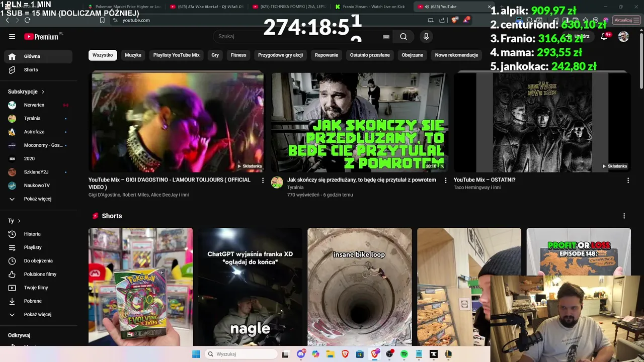644x362 pixels.
Task: Click the Brave Shields lion icon
Action: click(x=455, y=20)
